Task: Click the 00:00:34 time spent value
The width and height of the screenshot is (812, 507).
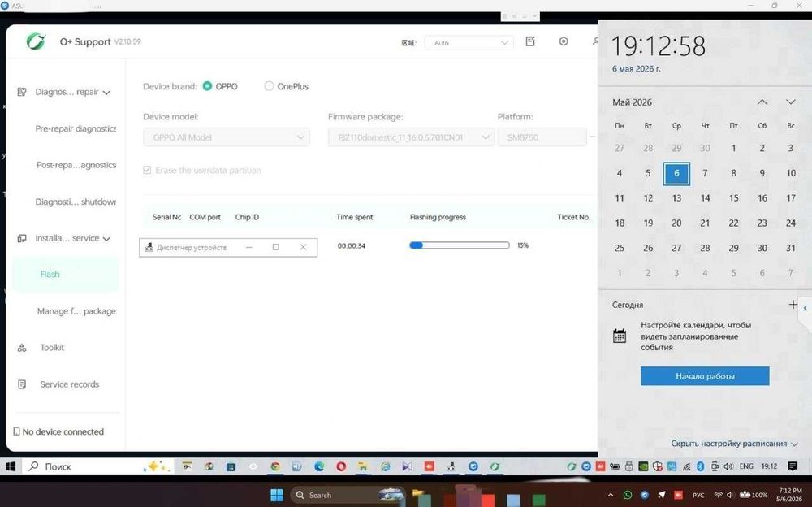Action: point(352,245)
